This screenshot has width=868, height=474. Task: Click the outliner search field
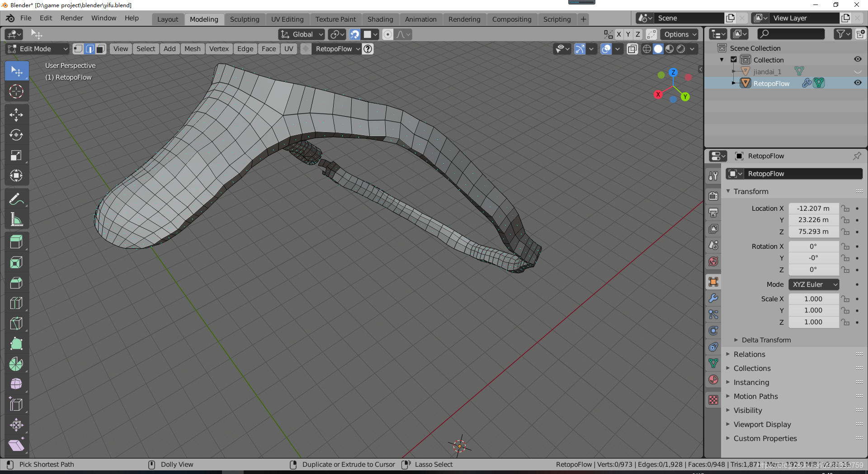pyautogui.click(x=791, y=34)
